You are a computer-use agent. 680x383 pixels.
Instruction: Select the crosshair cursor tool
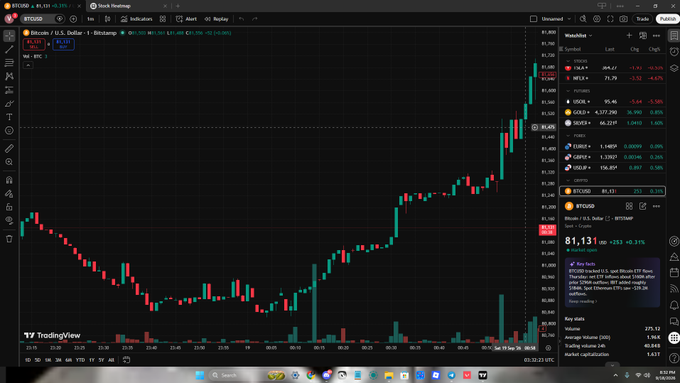[9, 36]
